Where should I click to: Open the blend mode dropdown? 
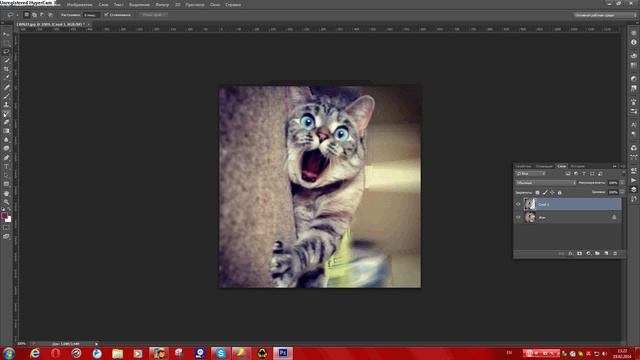545,183
